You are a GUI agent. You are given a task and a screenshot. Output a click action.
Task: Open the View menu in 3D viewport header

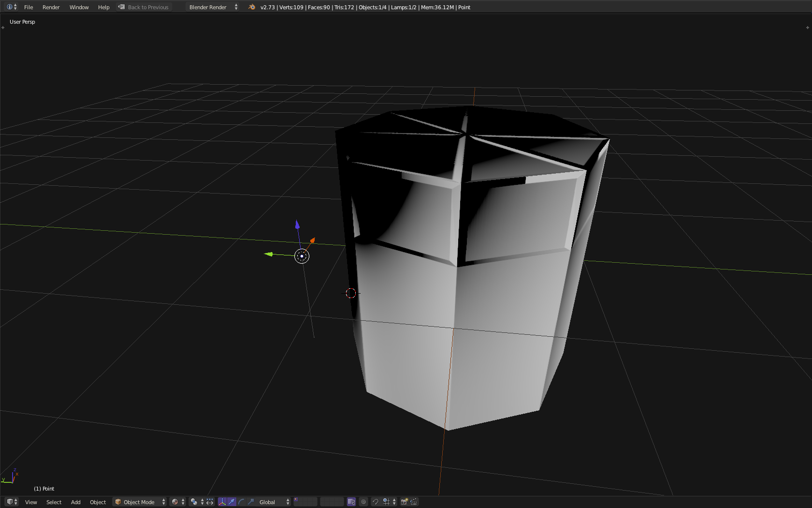31,502
